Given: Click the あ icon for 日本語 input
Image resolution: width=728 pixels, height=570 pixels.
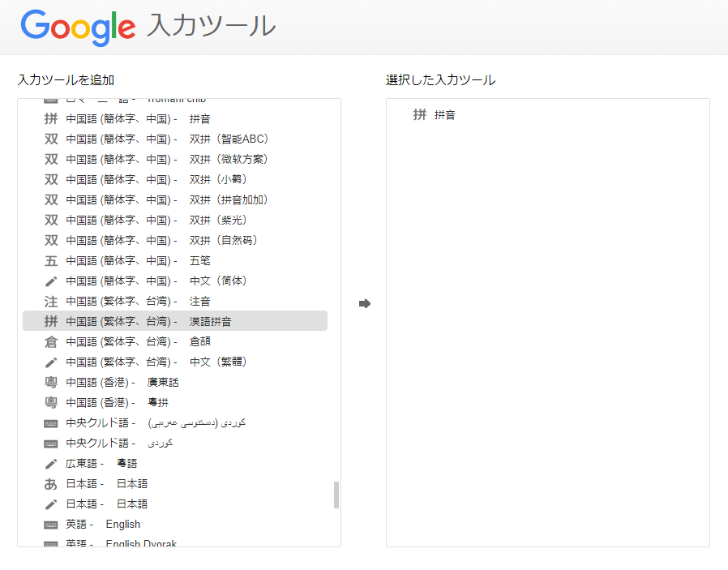Looking at the screenshot, I should [x=51, y=484].
